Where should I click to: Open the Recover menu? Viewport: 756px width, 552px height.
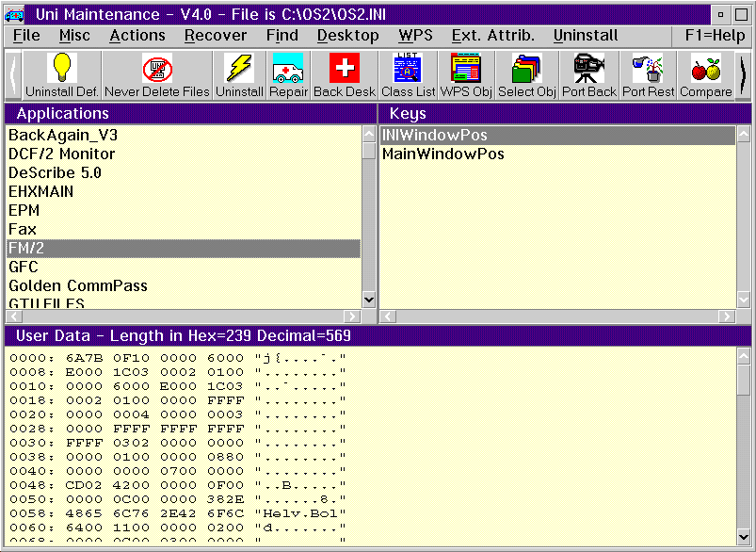coord(215,36)
